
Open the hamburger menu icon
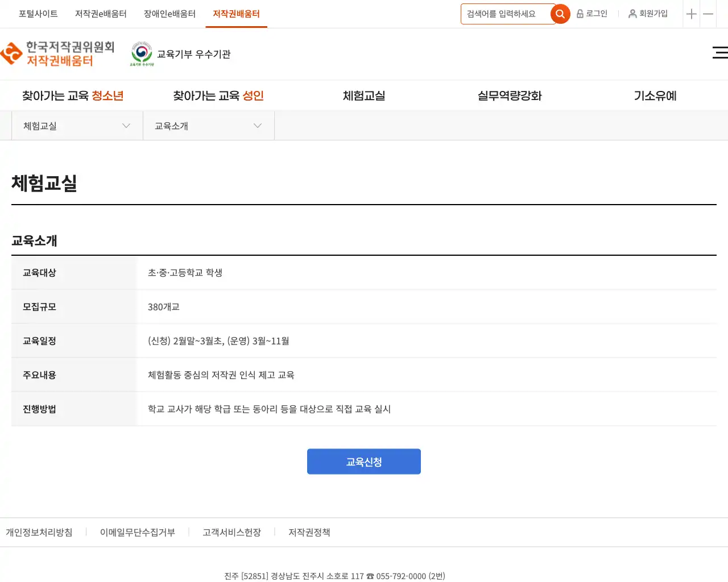pyautogui.click(x=719, y=53)
